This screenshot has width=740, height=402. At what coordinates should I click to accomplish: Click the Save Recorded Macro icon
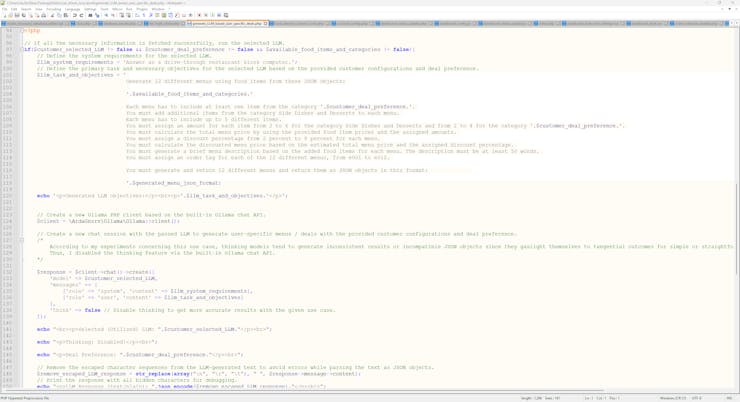pos(226,15)
